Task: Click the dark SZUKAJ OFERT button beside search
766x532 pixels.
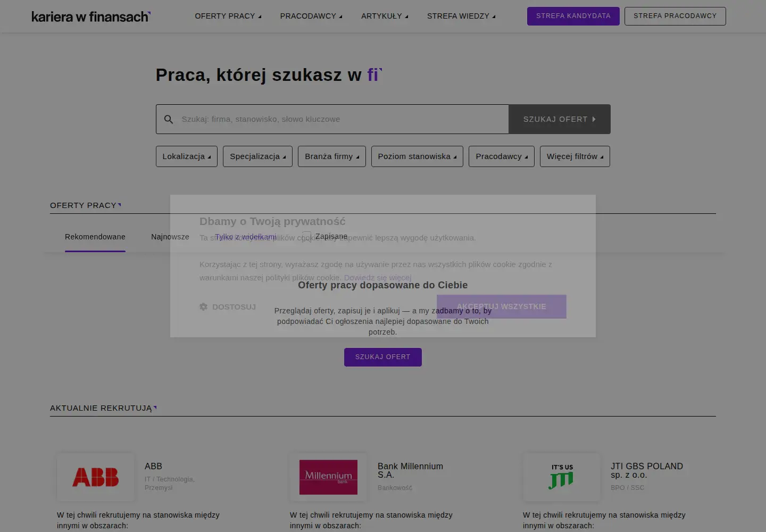Action: point(560,119)
